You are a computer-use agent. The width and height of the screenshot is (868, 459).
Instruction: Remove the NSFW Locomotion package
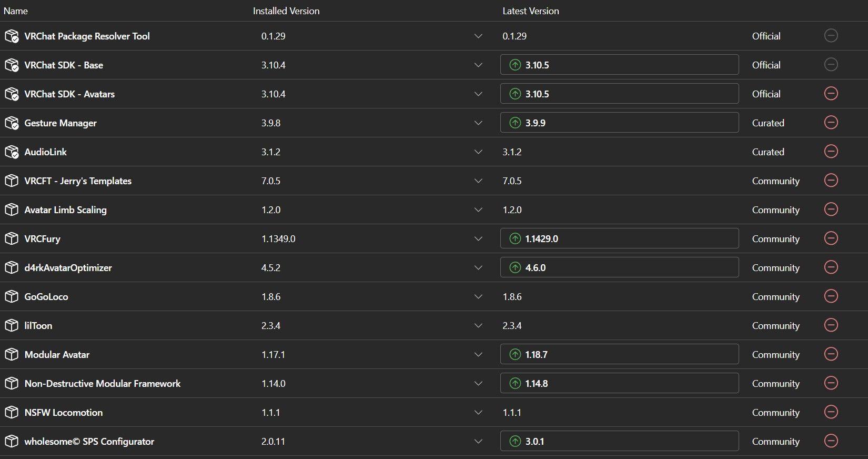click(831, 412)
